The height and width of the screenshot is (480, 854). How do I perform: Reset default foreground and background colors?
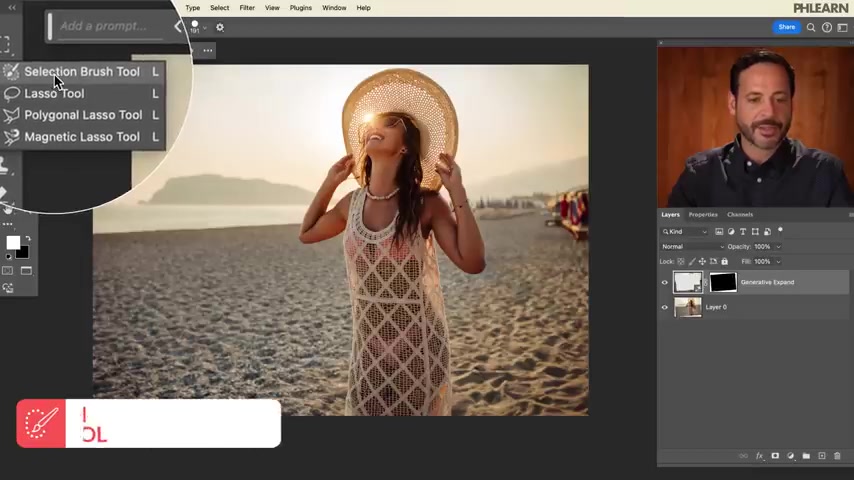[8, 257]
